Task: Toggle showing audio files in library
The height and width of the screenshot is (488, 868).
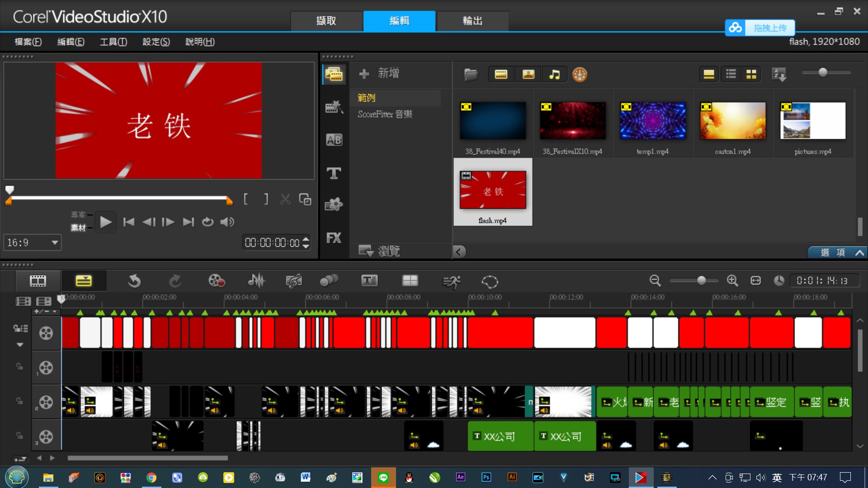Action: point(554,75)
